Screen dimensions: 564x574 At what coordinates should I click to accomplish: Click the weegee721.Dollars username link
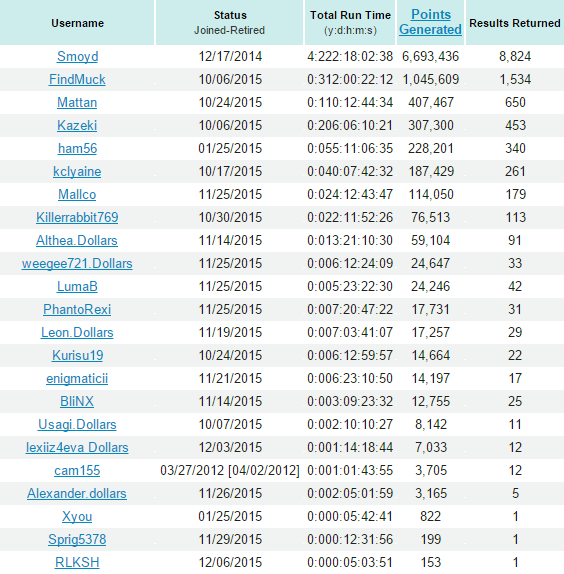tap(77, 264)
